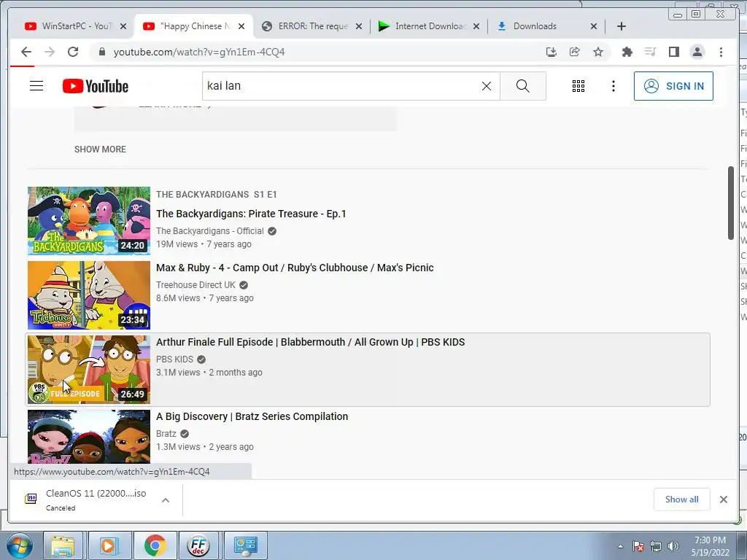747x560 pixels.
Task: Visit The Backyardigans - Official channel
Action: click(x=209, y=231)
